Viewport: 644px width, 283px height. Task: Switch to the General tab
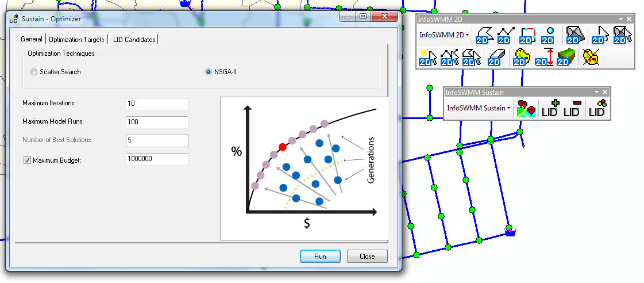pyautogui.click(x=32, y=39)
